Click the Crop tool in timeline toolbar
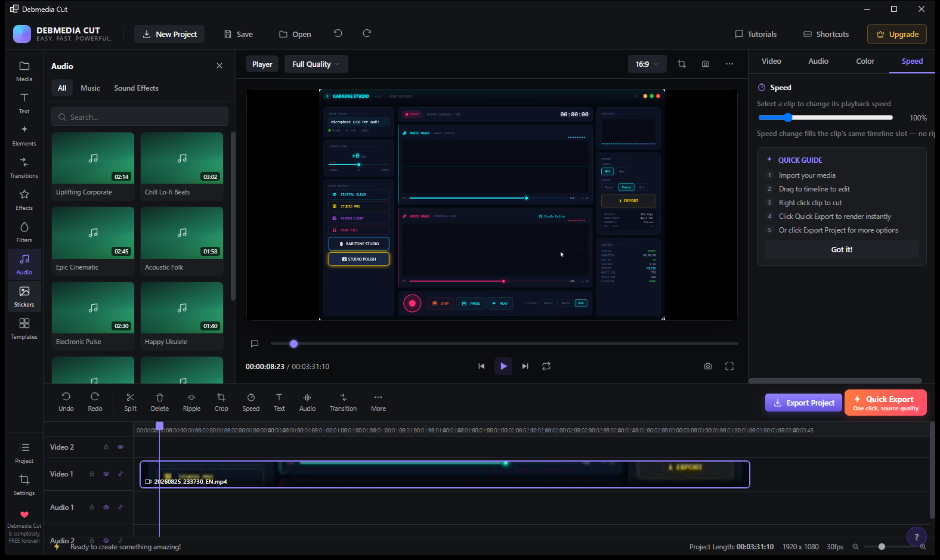940x560 pixels. coord(221,402)
